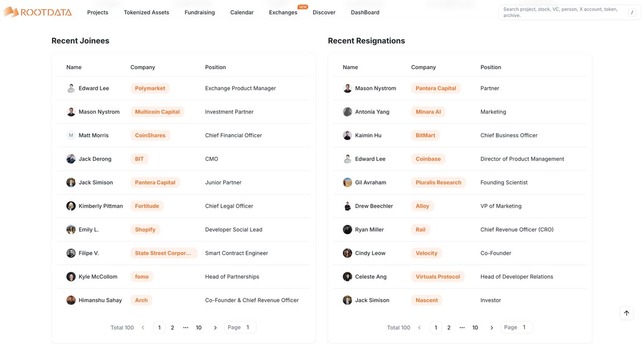Open the Alloy company tag
Viewport: 644px width, 344px height.
422,206
